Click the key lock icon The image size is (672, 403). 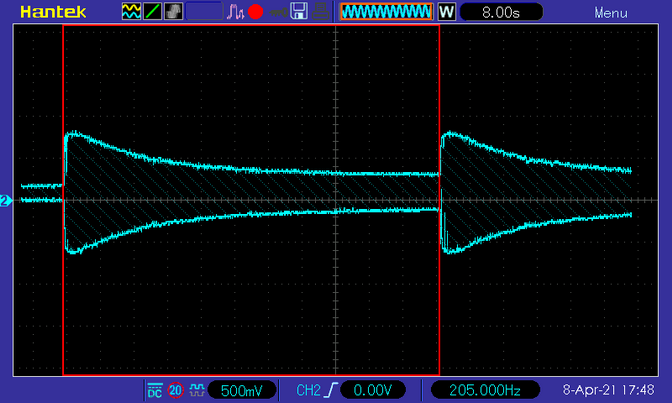[278, 12]
